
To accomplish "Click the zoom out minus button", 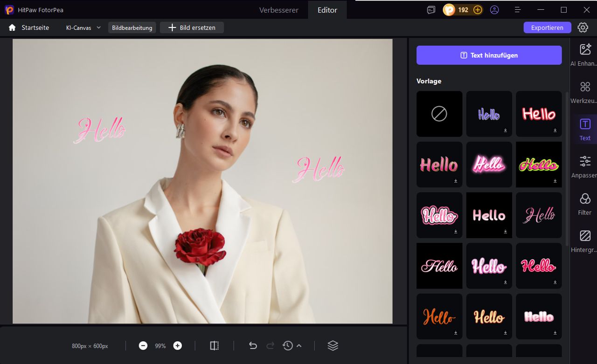I will pyautogui.click(x=143, y=346).
